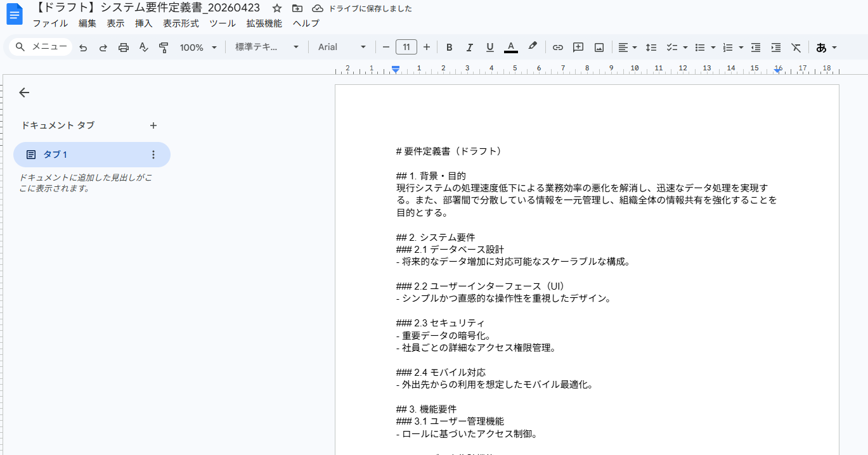Open タブ 1 more options menu

tap(153, 155)
